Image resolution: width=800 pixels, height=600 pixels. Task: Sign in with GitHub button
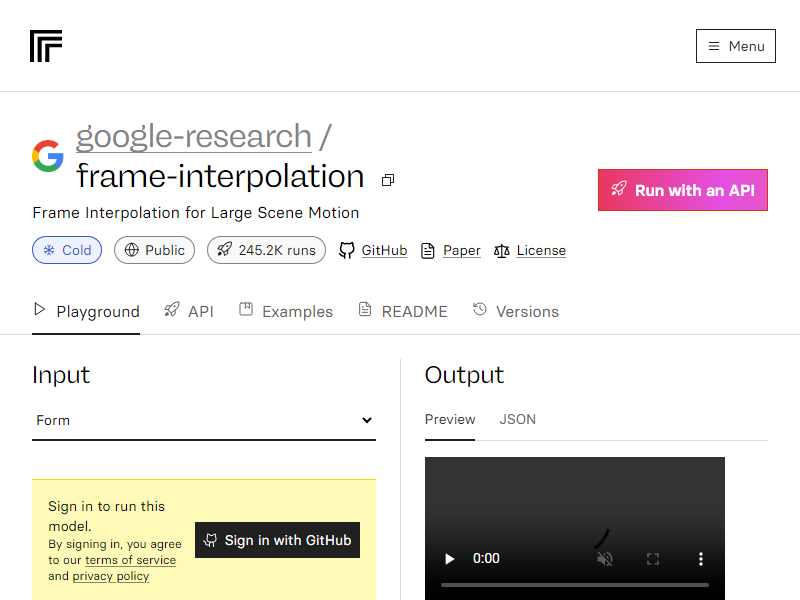click(278, 540)
